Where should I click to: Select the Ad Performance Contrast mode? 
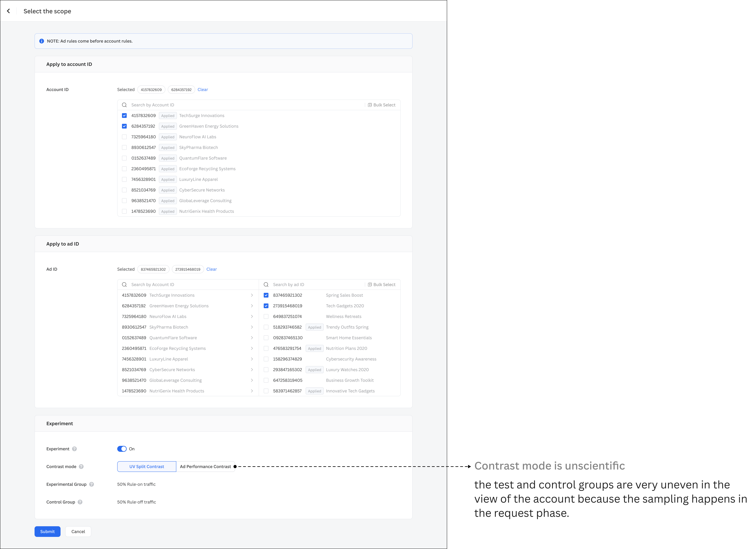(x=205, y=467)
